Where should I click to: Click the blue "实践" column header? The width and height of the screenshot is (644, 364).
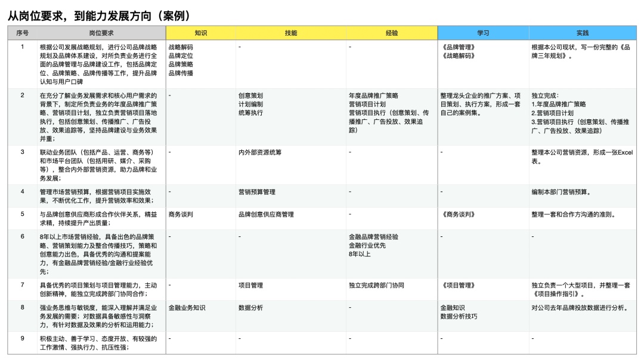(x=582, y=33)
